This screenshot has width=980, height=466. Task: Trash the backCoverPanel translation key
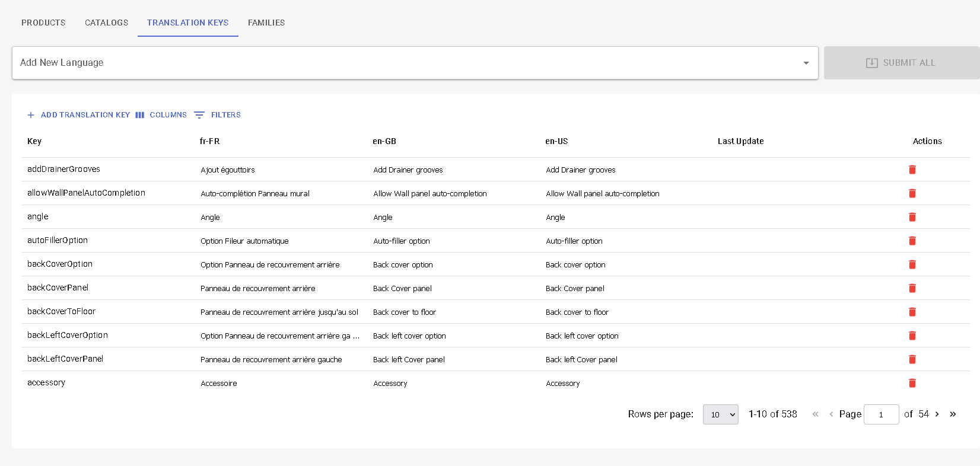point(912,288)
